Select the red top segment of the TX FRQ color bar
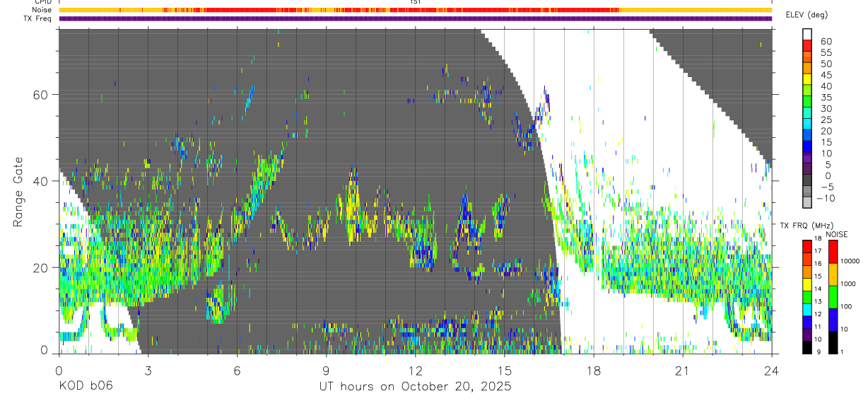Image resolution: width=868 pixels, height=401 pixels. click(x=807, y=246)
